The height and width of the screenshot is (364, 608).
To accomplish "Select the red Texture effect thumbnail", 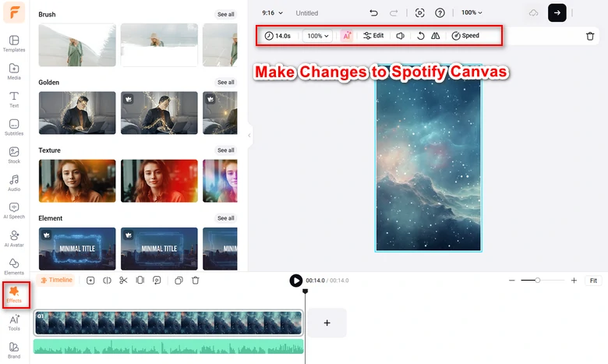I will pyautogui.click(x=159, y=181).
